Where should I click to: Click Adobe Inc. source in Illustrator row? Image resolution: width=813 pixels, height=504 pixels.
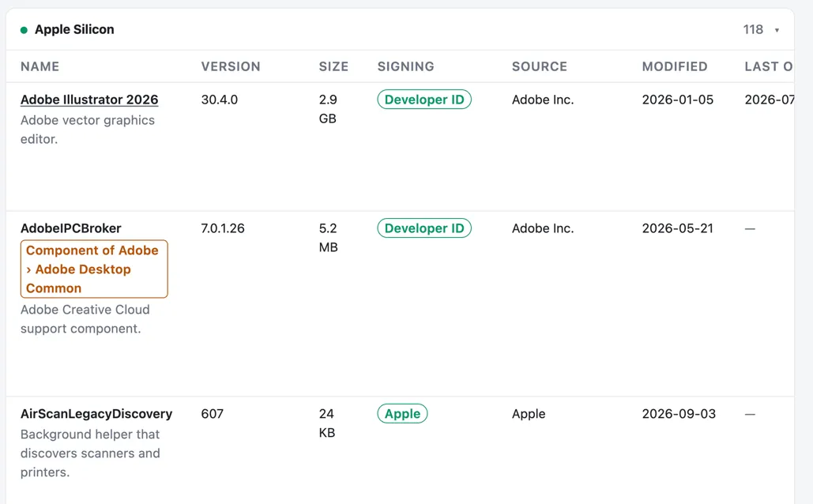tap(543, 100)
